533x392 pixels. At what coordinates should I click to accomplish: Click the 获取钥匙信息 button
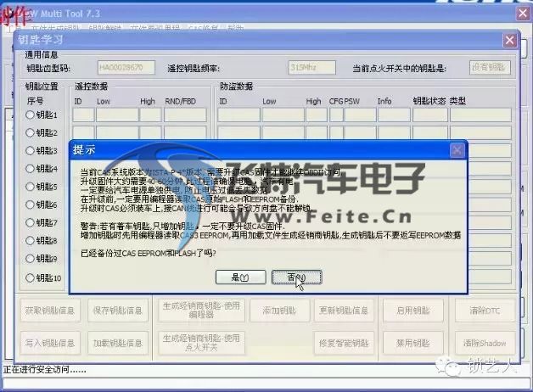tap(50, 311)
